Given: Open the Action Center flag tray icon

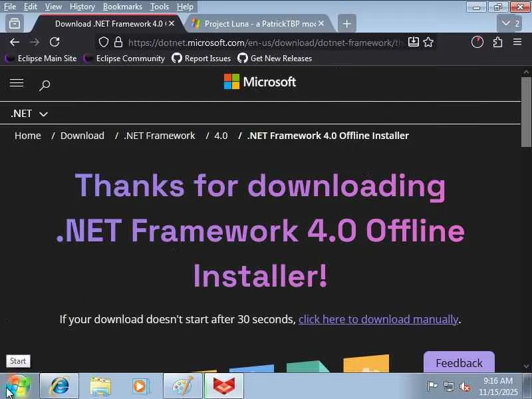Looking at the screenshot, I should pyautogui.click(x=432, y=386).
